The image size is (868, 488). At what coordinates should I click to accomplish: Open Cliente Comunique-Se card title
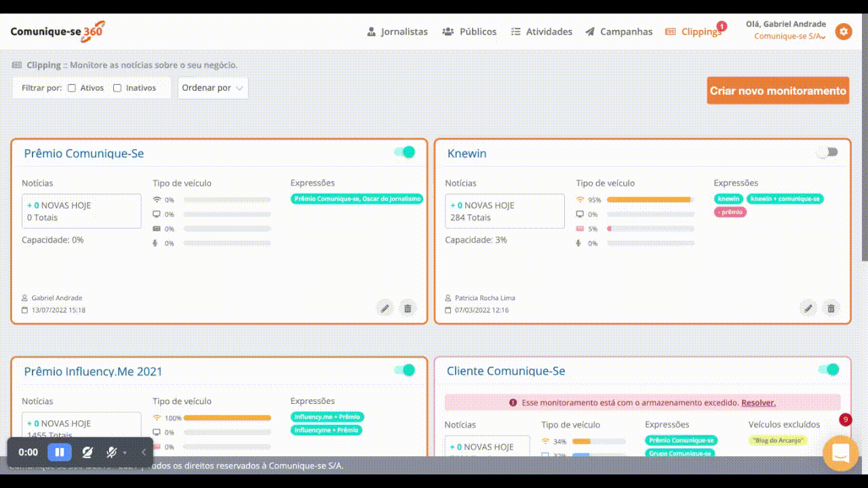click(506, 371)
